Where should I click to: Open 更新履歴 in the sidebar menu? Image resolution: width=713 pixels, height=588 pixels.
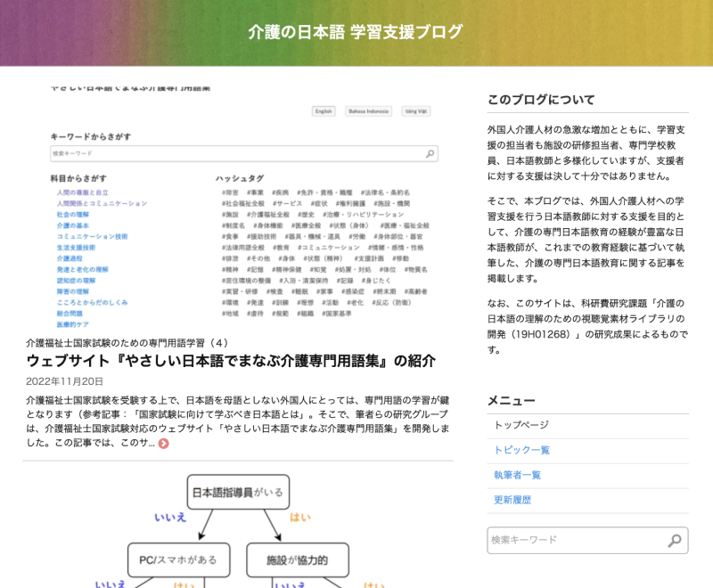[512, 500]
